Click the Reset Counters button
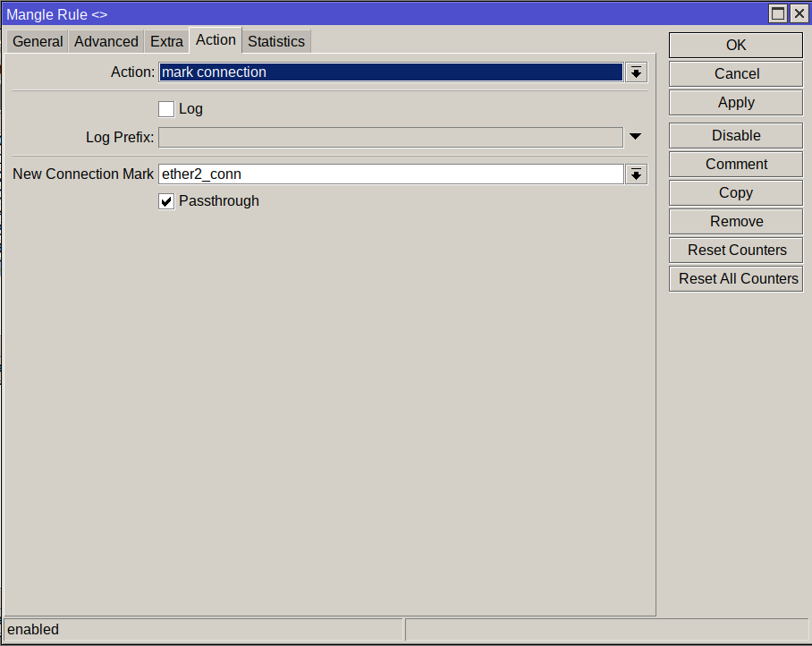The image size is (812, 646). tap(736, 251)
